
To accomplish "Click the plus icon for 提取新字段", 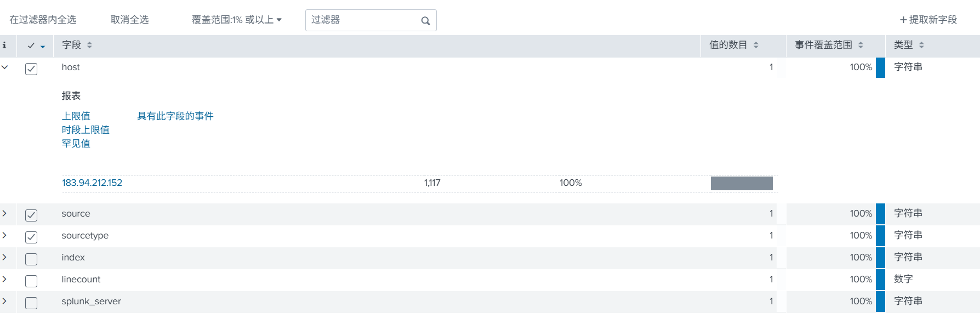I will click(x=903, y=20).
